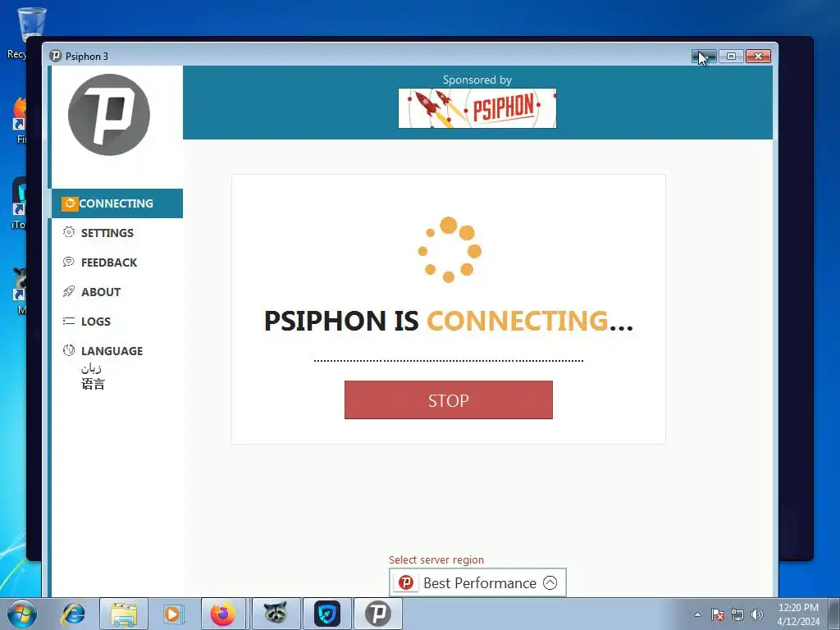This screenshot has height=630, width=840.
Task: Click the Feedback speech bubble icon
Action: click(x=69, y=262)
